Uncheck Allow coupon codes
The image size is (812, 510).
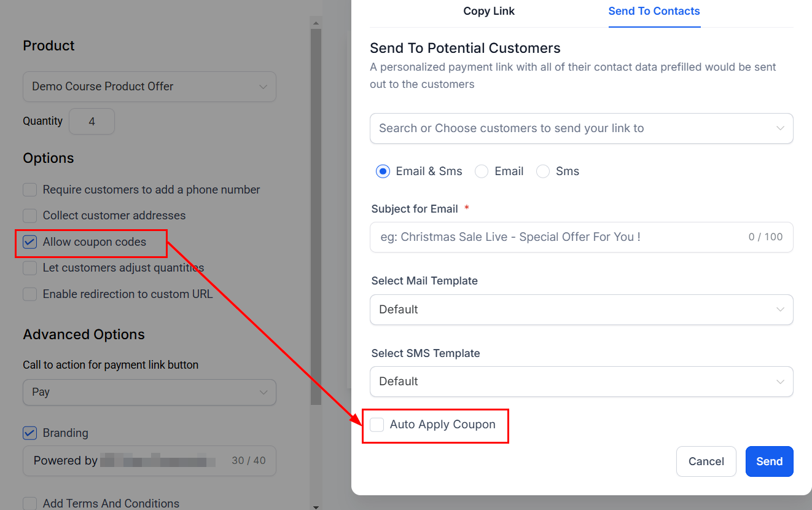(x=30, y=242)
